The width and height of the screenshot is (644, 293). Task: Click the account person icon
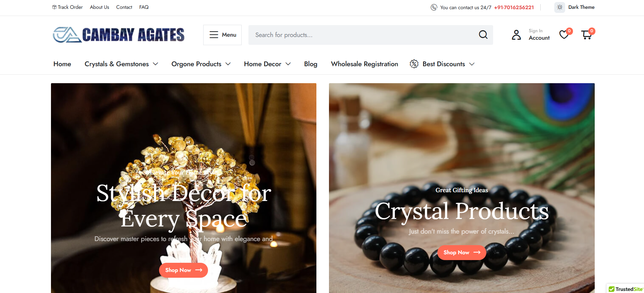(x=516, y=35)
